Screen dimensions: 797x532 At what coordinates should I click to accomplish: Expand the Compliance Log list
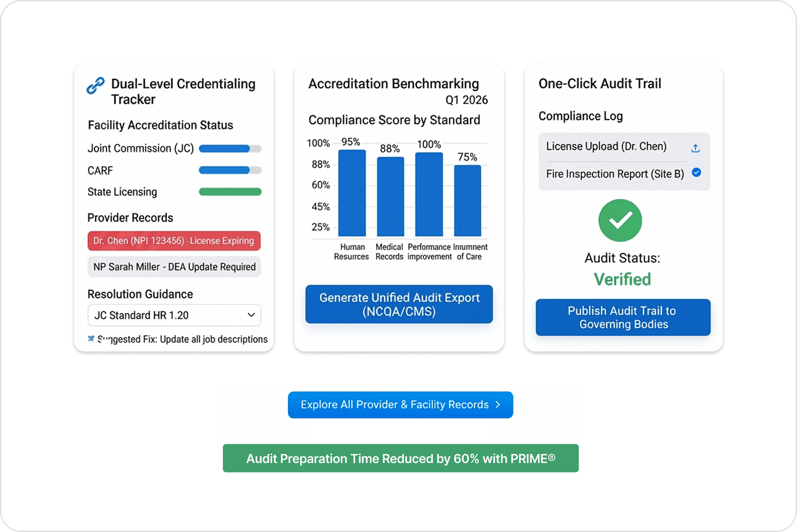click(624, 160)
